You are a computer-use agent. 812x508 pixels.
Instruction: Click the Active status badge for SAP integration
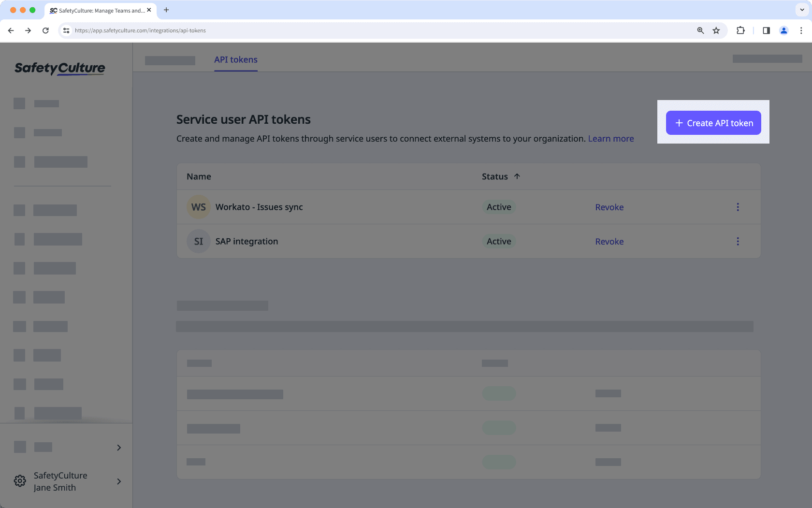498,241
